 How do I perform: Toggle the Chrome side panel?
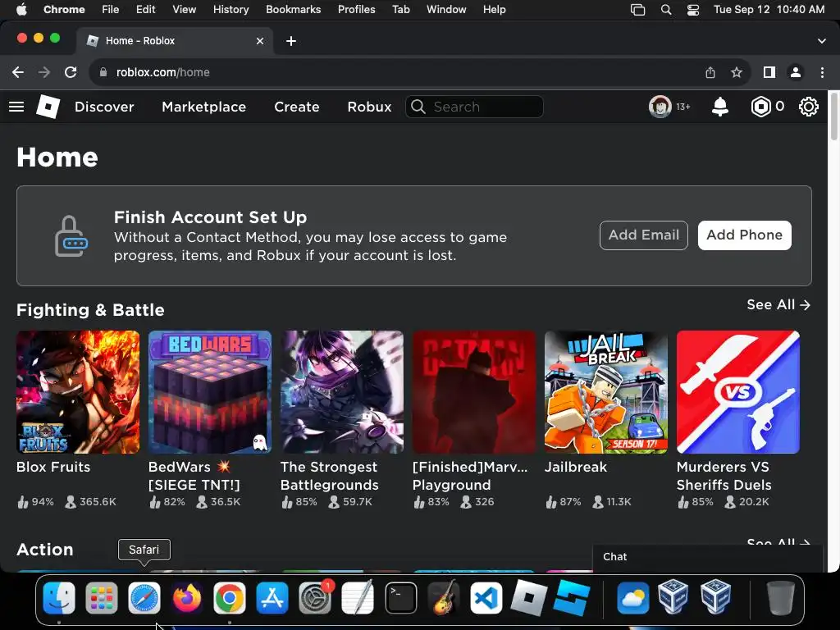click(x=769, y=72)
